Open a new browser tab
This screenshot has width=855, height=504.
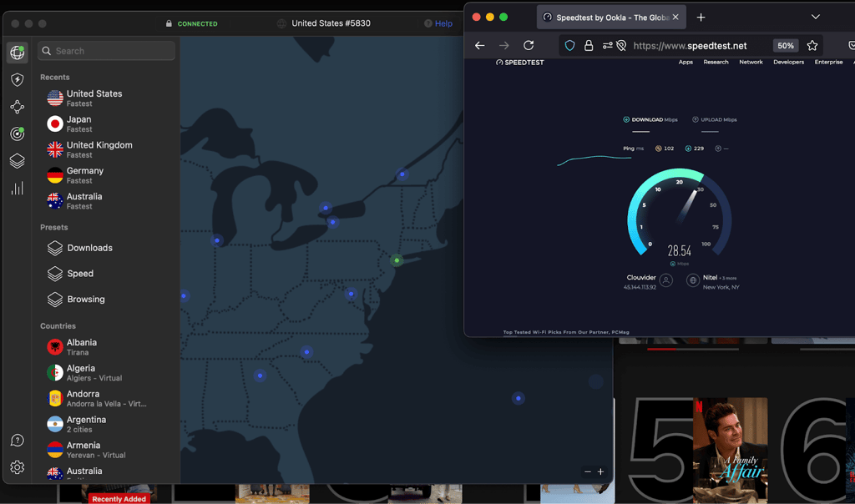coord(701,18)
